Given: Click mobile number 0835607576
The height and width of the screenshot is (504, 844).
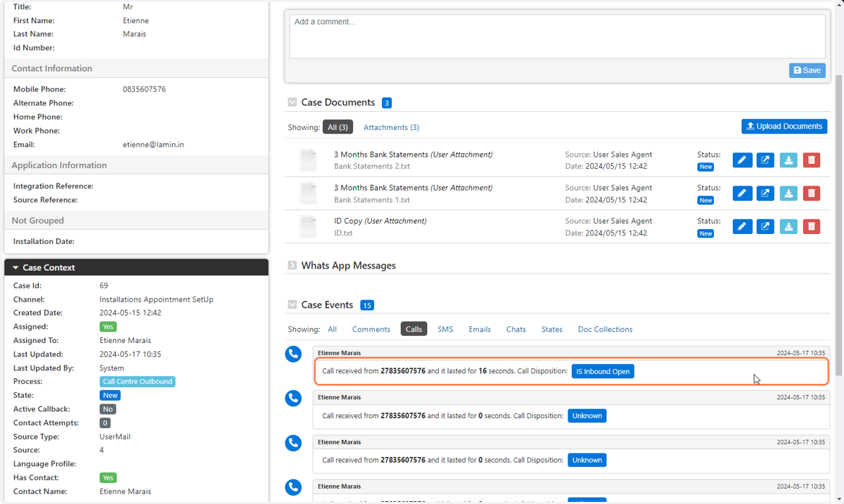Looking at the screenshot, I should coord(144,89).
